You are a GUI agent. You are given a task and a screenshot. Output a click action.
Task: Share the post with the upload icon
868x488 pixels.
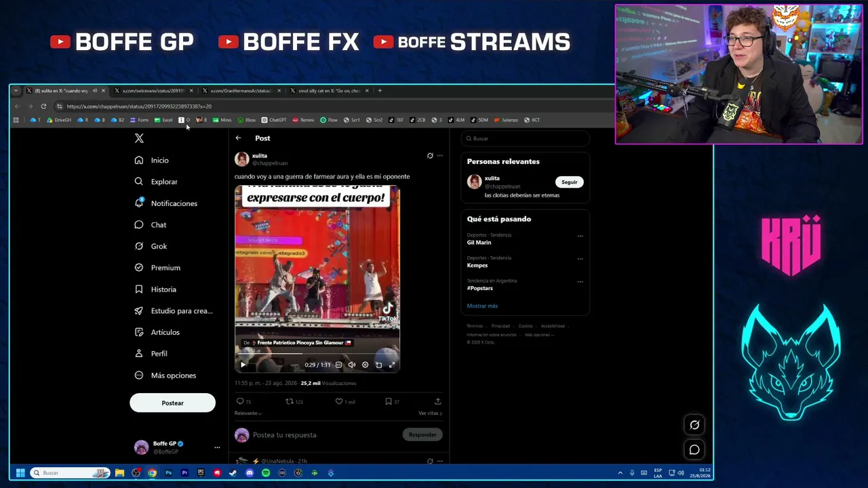coord(438,401)
